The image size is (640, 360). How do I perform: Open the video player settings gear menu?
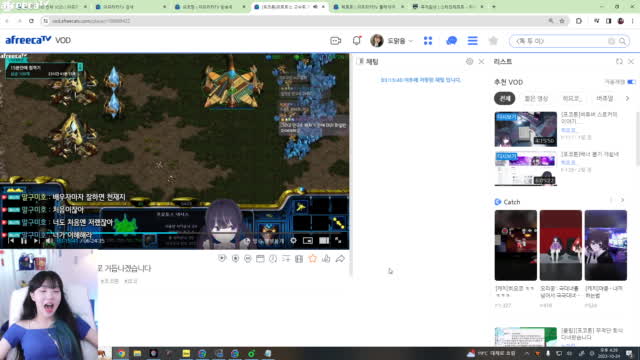click(x=293, y=241)
